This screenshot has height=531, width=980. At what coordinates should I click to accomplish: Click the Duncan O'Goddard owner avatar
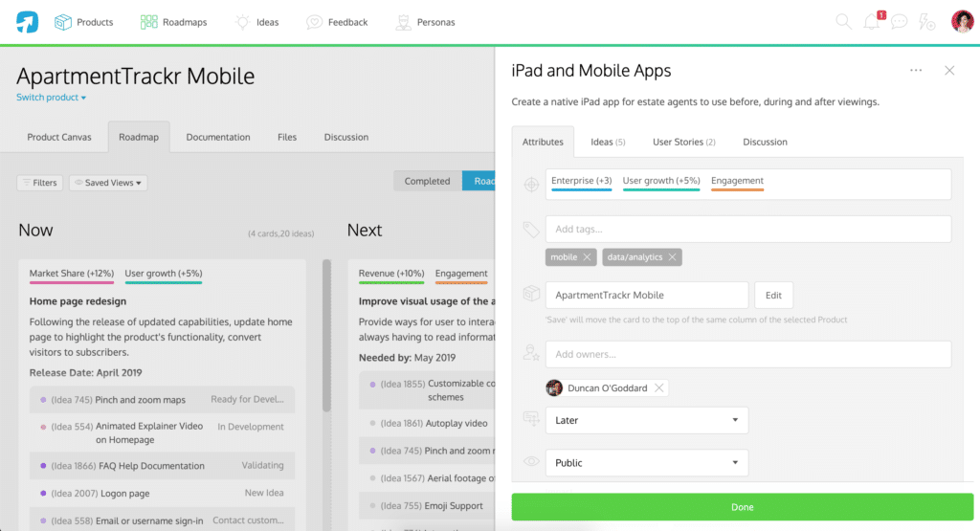pyautogui.click(x=554, y=387)
